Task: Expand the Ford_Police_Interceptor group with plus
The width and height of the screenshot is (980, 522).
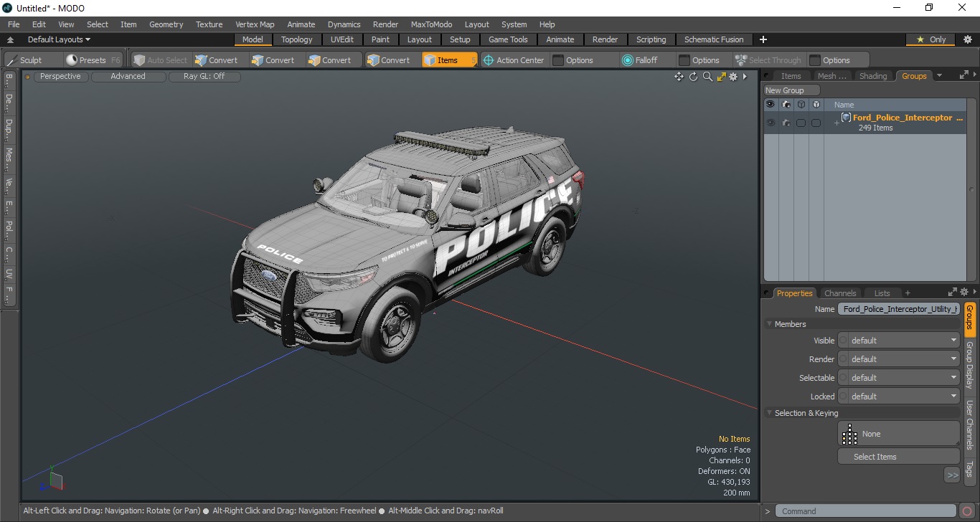Action: 836,123
